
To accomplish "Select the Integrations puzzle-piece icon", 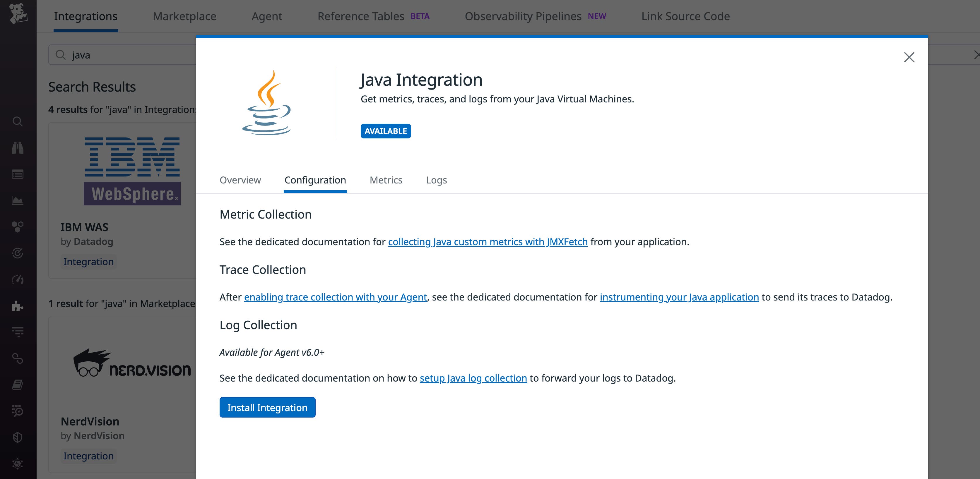I will (x=18, y=306).
